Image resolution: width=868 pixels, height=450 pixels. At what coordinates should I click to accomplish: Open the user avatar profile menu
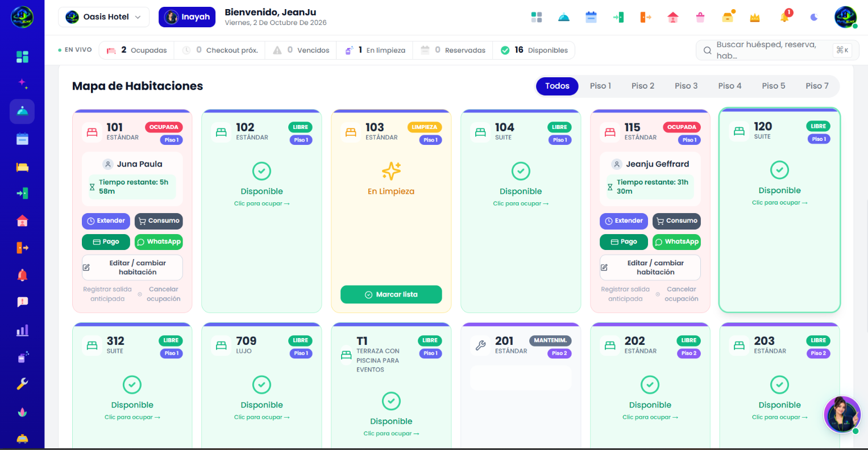click(845, 17)
